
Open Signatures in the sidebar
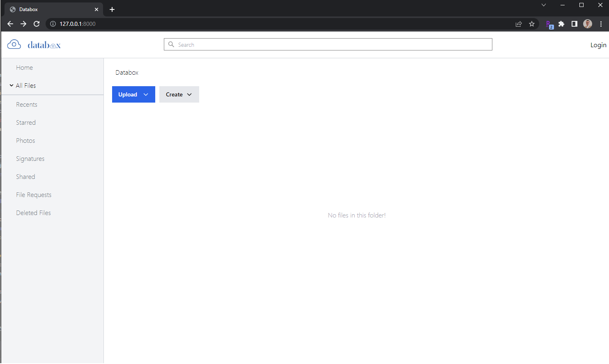(30, 159)
